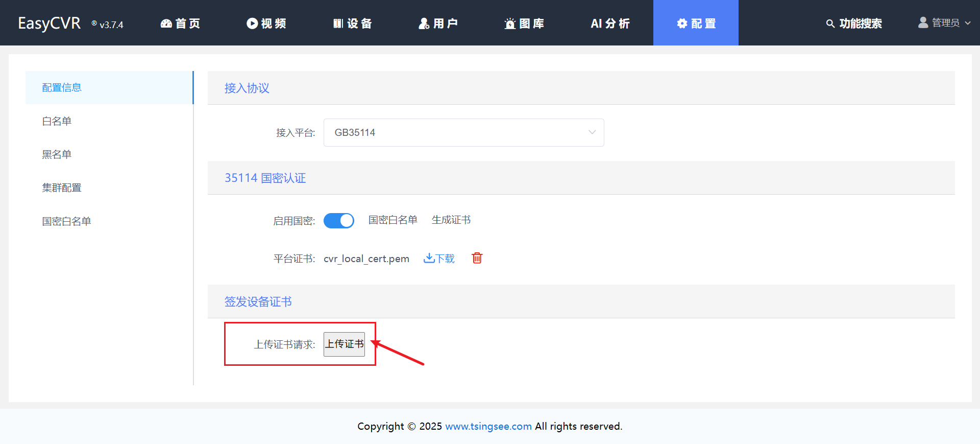Open 集群配置 in the sidebar
This screenshot has width=980, height=444.
[62, 188]
